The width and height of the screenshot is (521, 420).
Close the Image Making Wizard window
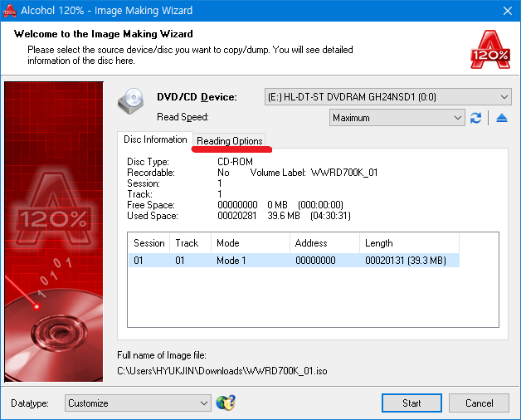pos(508,11)
